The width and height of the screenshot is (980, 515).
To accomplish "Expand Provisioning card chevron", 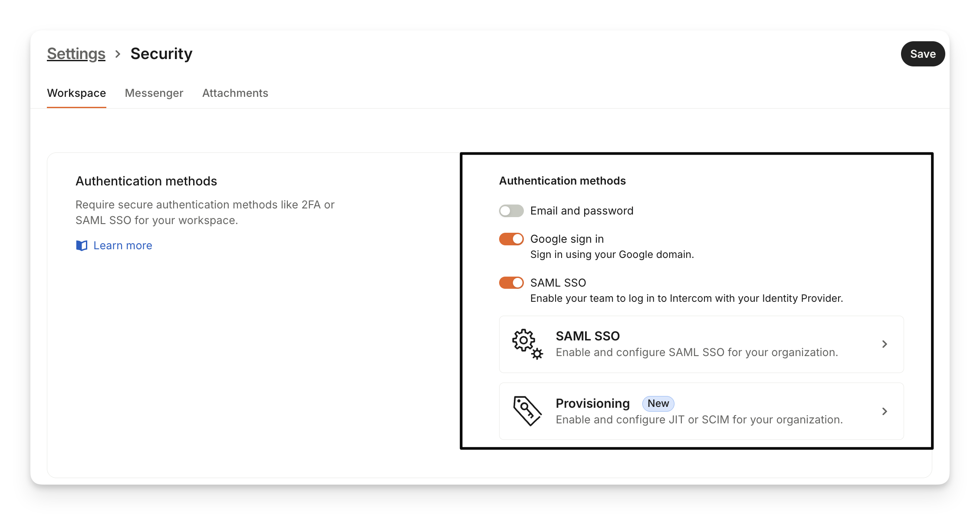I will (x=885, y=411).
